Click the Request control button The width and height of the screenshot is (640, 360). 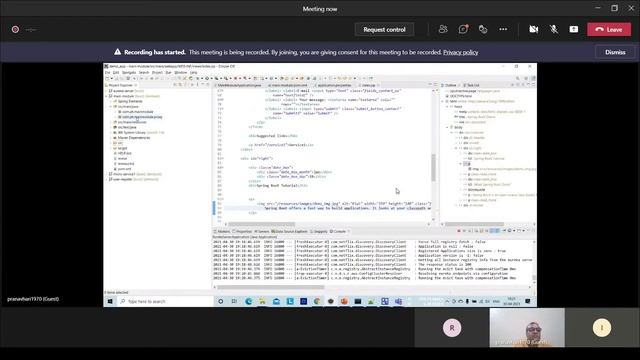[x=384, y=29]
